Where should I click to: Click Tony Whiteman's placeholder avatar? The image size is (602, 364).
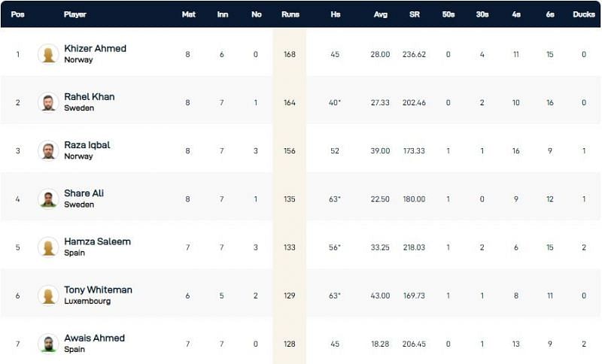tap(48, 295)
